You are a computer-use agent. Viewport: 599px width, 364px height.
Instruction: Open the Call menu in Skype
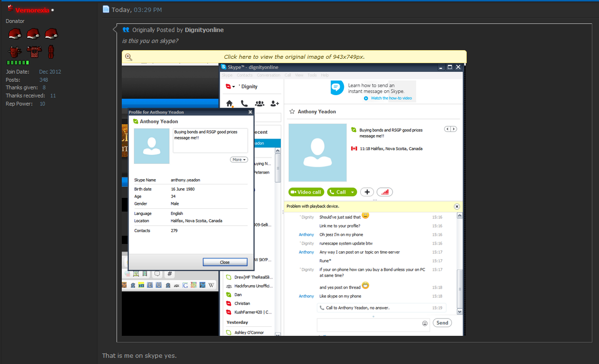pos(288,75)
